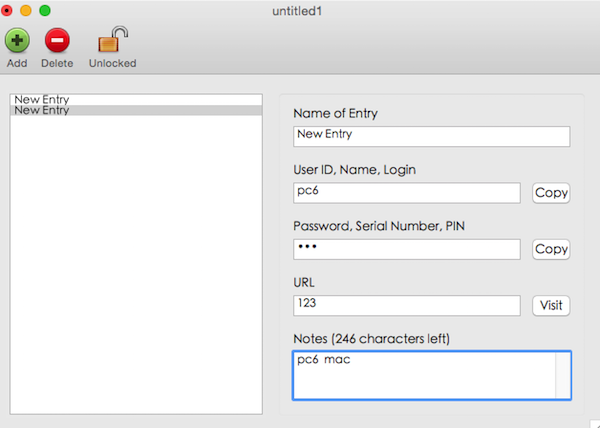Copy the password using its Copy button
600x428 pixels.
[x=551, y=249]
